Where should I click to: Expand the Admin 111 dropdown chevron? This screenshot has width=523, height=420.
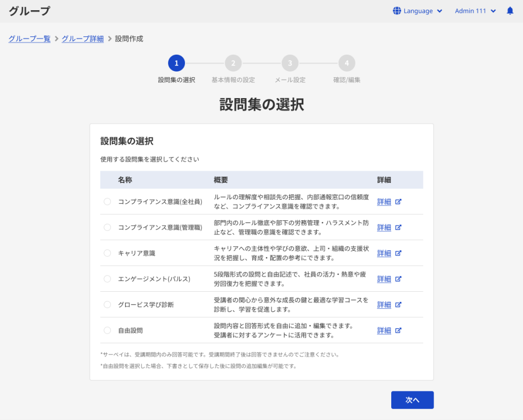point(493,11)
